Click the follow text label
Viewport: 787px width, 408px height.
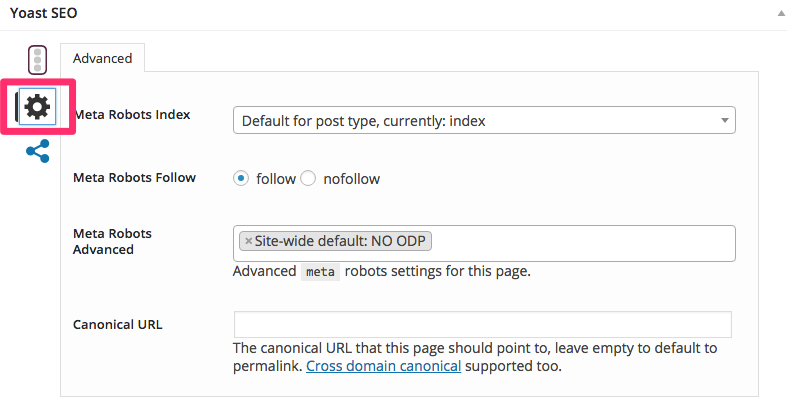[276, 179]
